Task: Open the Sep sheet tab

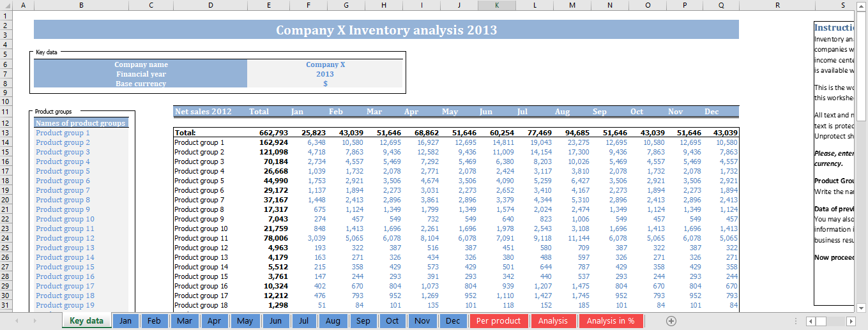Action: click(363, 321)
